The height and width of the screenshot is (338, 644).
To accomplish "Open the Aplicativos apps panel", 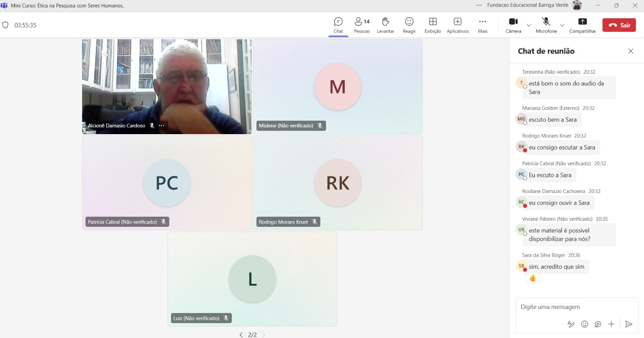I will pyautogui.click(x=458, y=25).
